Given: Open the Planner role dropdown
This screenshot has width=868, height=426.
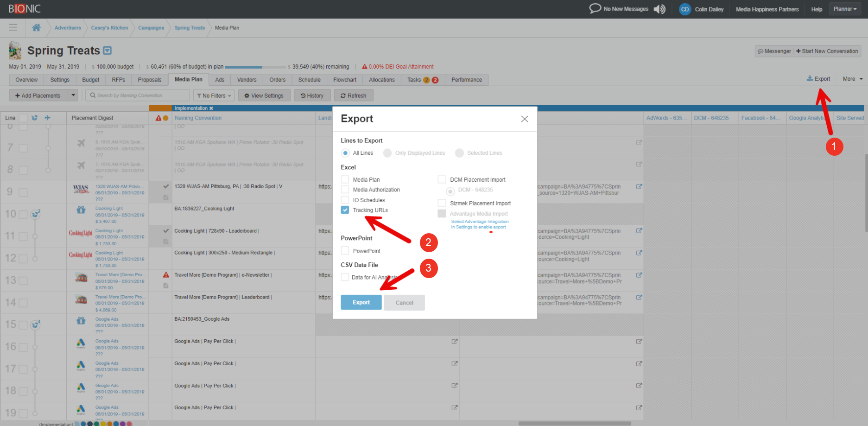Looking at the screenshot, I should pyautogui.click(x=845, y=9).
